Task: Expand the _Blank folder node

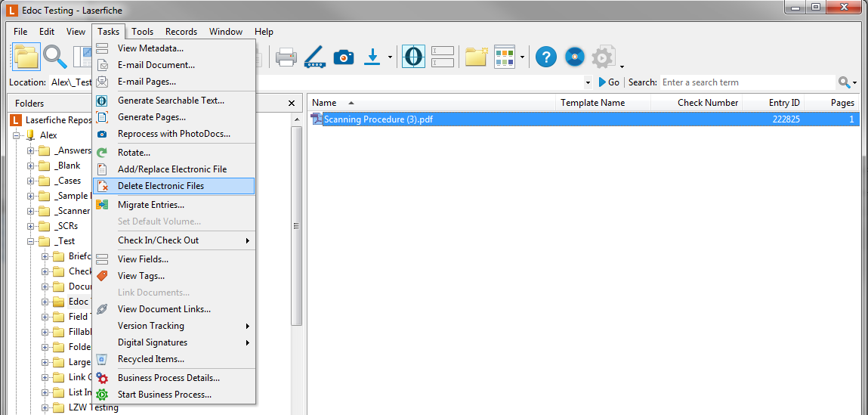Action: point(31,166)
